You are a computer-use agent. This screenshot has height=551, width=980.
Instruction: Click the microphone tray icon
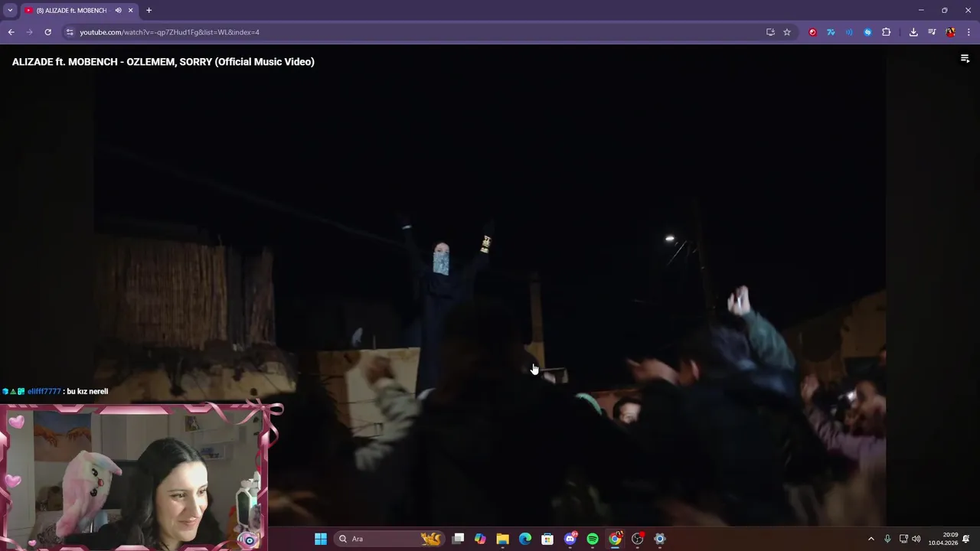click(887, 539)
